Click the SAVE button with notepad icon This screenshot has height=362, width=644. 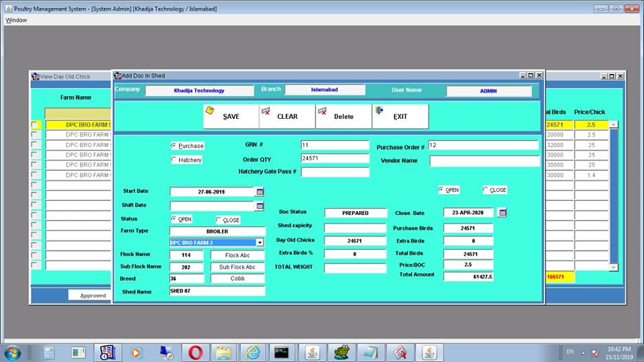click(231, 116)
